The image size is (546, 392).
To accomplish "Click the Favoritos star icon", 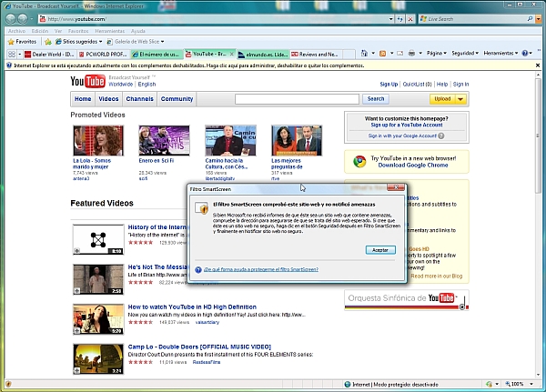I will (x=10, y=42).
